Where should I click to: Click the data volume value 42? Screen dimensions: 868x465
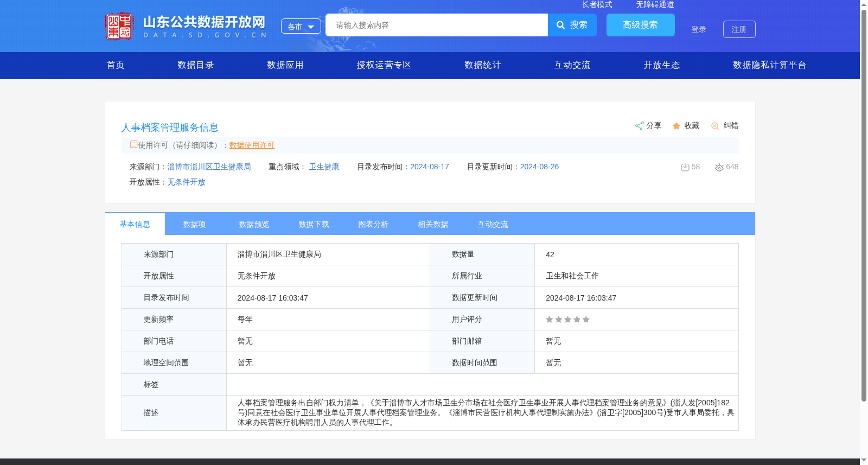(x=550, y=254)
